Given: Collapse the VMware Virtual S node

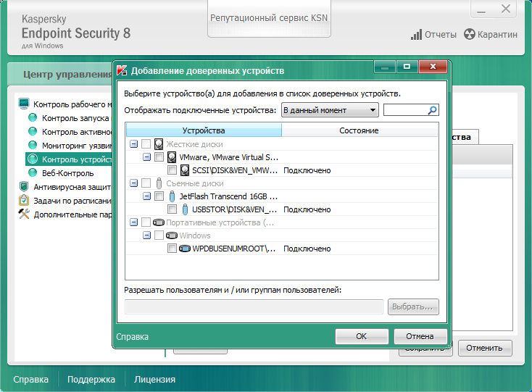Looking at the screenshot, I should 146,157.
